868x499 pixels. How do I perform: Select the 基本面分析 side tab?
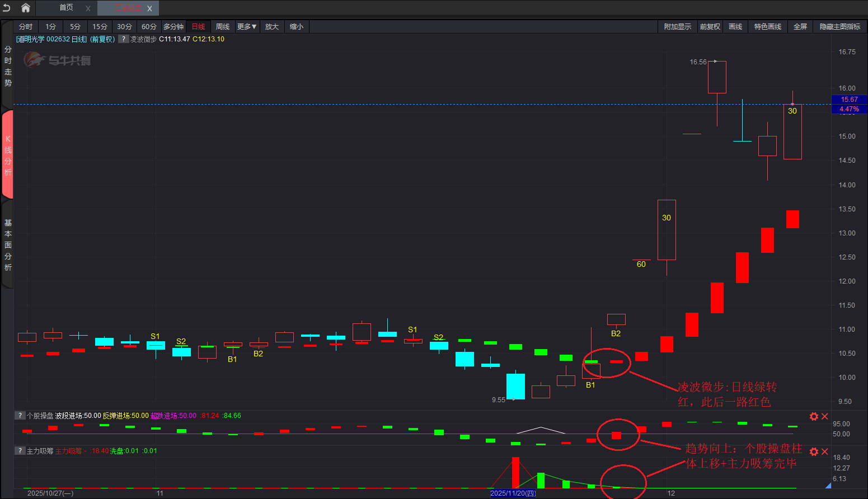pos(8,245)
